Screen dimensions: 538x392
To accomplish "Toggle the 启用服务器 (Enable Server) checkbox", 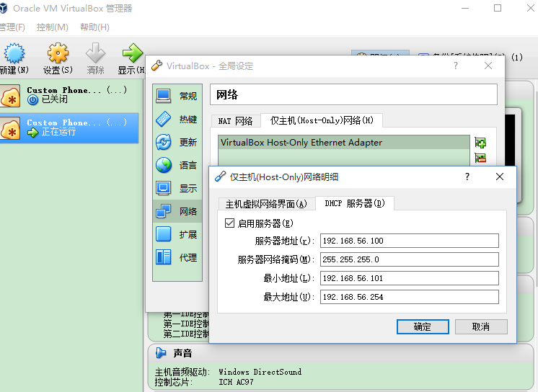I will (x=230, y=224).
